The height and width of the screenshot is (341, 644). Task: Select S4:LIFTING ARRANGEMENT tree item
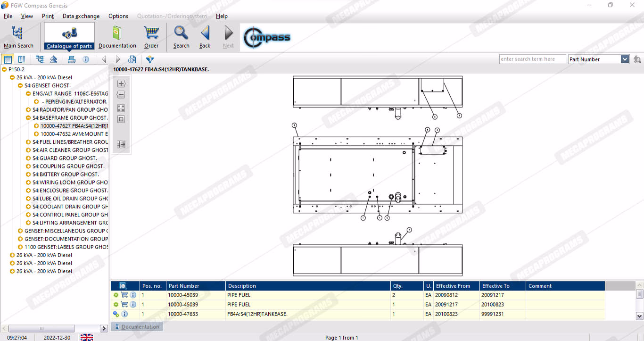(x=70, y=223)
